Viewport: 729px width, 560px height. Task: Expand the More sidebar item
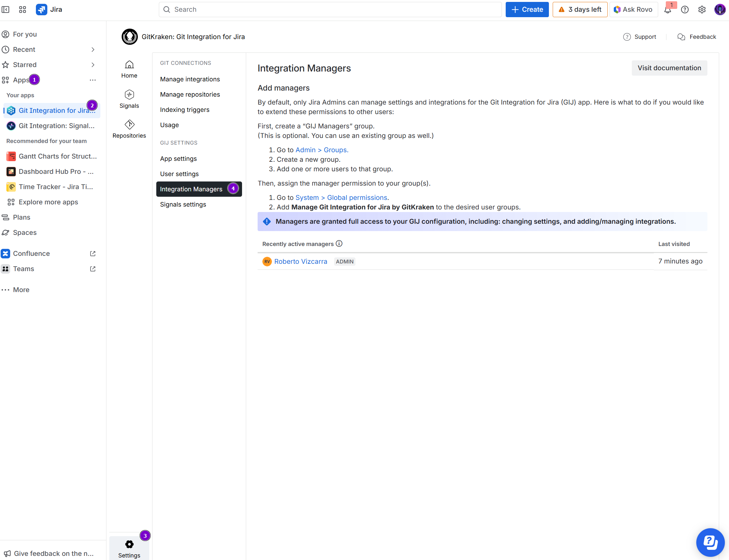click(21, 290)
